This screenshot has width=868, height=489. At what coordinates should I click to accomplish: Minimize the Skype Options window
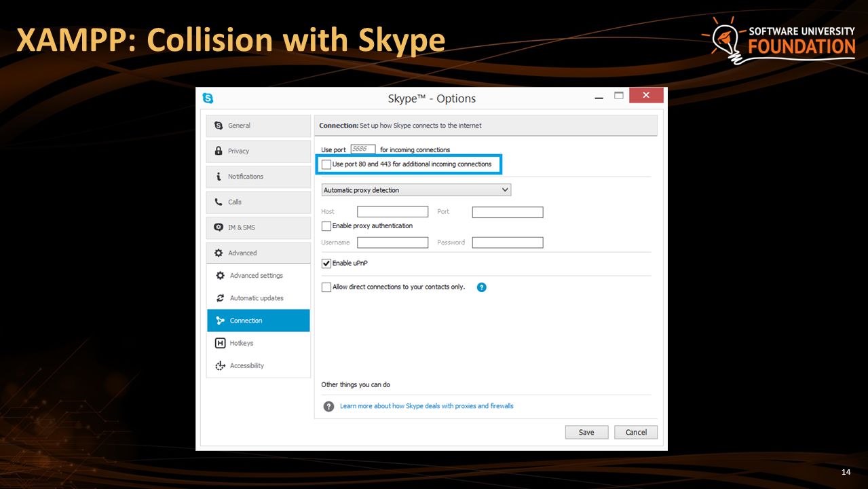[599, 98]
